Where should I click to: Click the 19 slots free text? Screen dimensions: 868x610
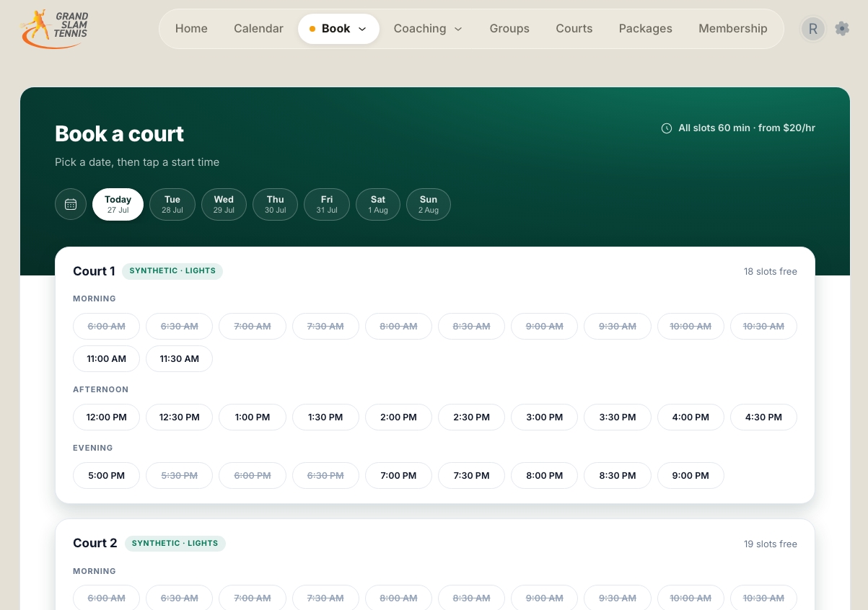click(771, 544)
